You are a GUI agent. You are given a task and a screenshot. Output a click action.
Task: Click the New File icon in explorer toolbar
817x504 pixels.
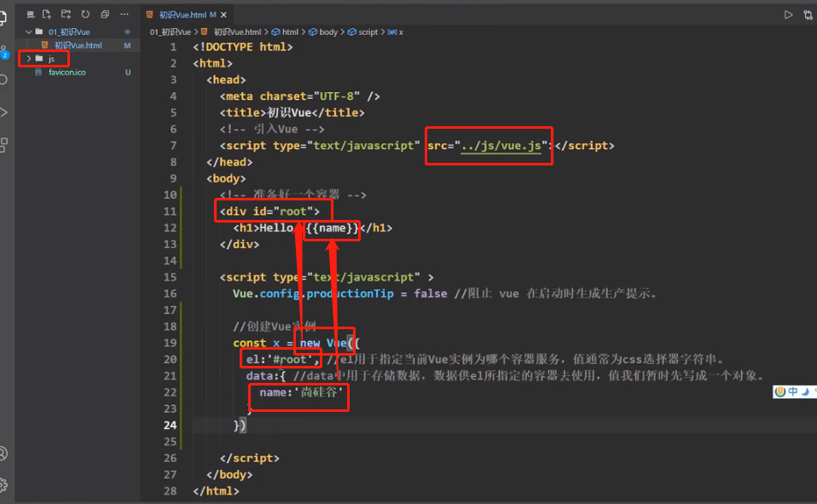click(47, 14)
